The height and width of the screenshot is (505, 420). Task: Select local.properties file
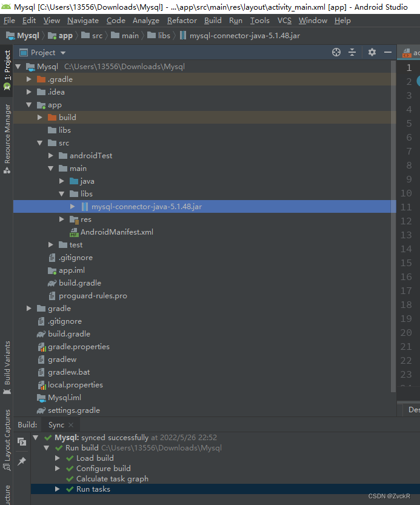[x=70, y=385]
